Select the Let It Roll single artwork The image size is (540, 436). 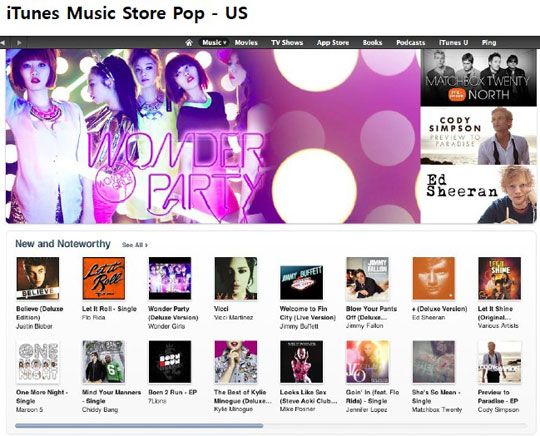point(104,278)
